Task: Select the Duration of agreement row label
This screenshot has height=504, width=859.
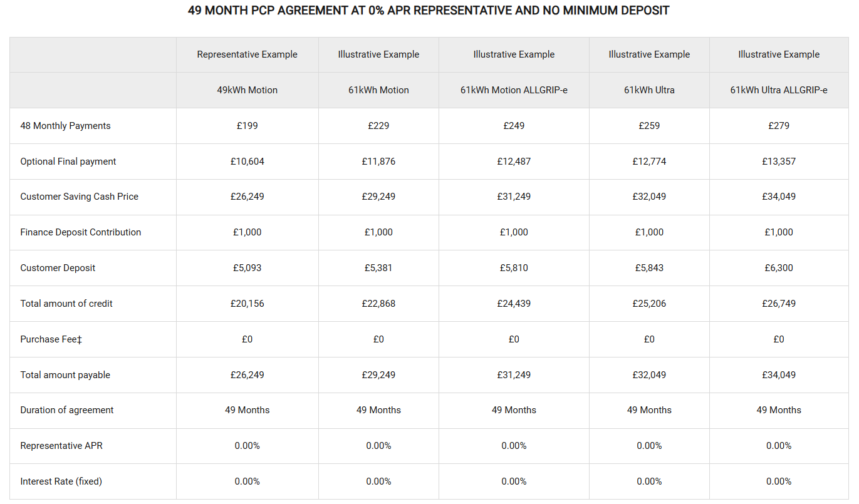Action: (x=67, y=410)
